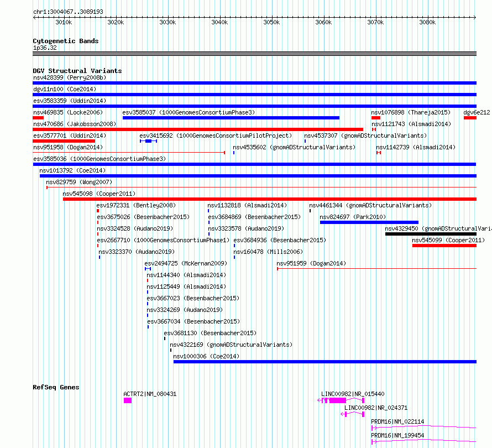
Task: Select esv3684869 (Besenbacher2015) label
Action: click(254, 217)
